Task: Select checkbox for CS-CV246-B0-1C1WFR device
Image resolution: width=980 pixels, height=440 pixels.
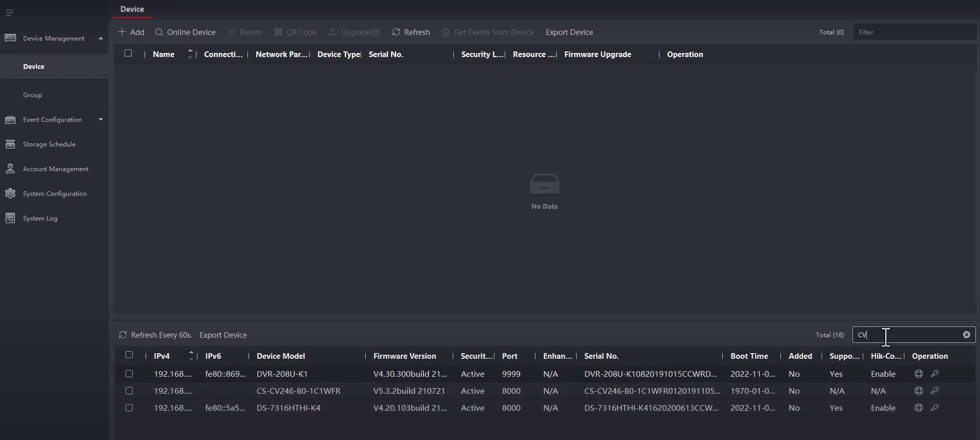Action: [129, 391]
